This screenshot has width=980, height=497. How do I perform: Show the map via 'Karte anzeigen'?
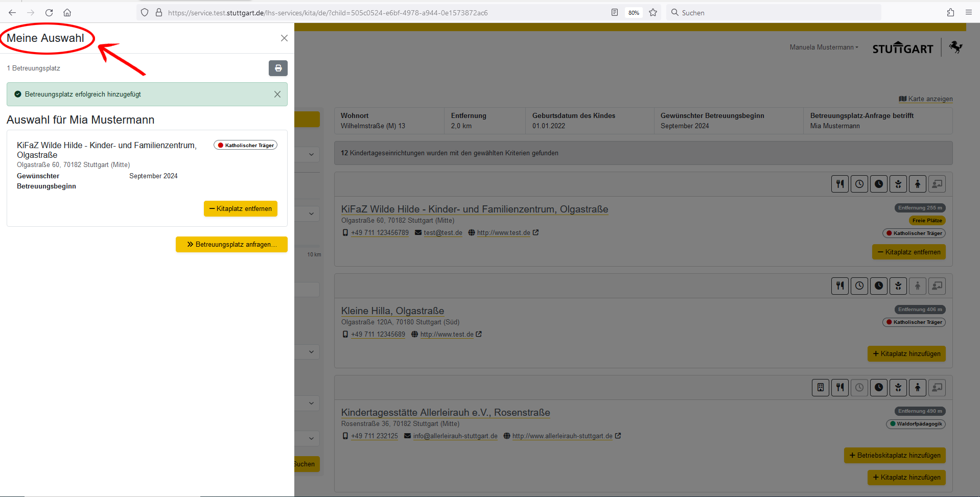(x=926, y=99)
